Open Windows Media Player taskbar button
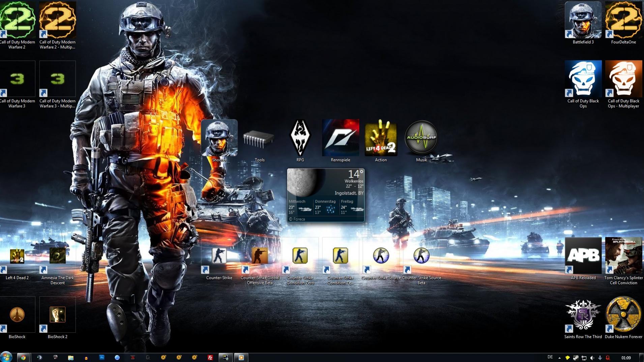Image resolution: width=644 pixels, height=362 pixels. coord(241,358)
